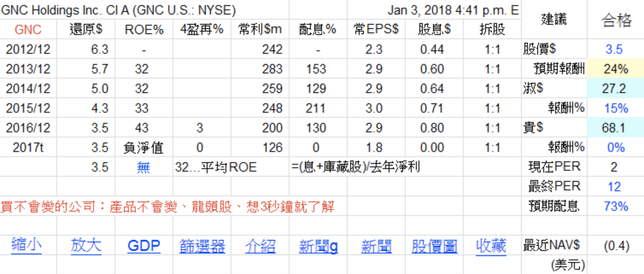Select the 股價$ value 3.5
The width and height of the screenshot is (644, 274).
(615, 49)
